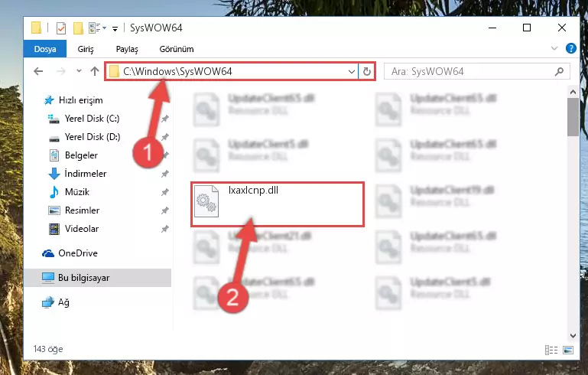
Task: Go up one folder level
Action: (x=95, y=71)
